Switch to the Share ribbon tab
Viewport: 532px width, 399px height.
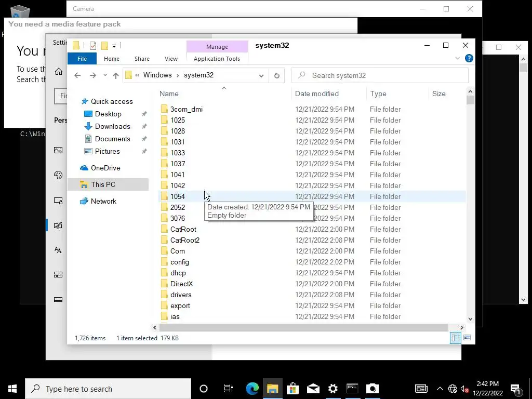click(x=142, y=59)
